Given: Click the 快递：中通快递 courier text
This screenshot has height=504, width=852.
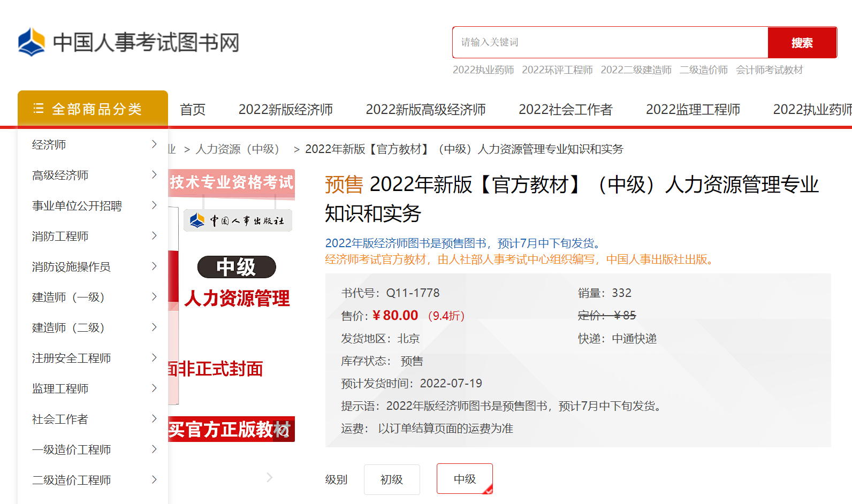Looking at the screenshot, I should pyautogui.click(x=617, y=339).
